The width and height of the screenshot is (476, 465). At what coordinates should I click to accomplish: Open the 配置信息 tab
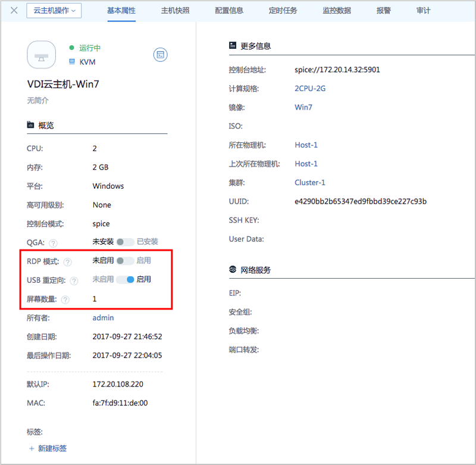(229, 11)
